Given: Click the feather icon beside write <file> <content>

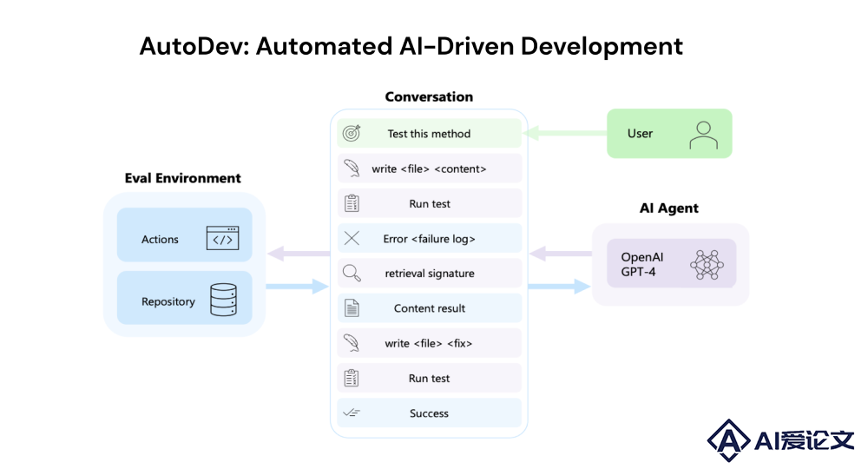Looking at the screenshot, I should coord(352,168).
